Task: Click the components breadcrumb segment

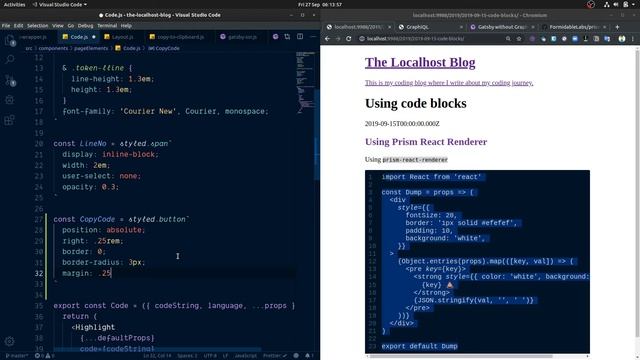Action: click(53, 48)
